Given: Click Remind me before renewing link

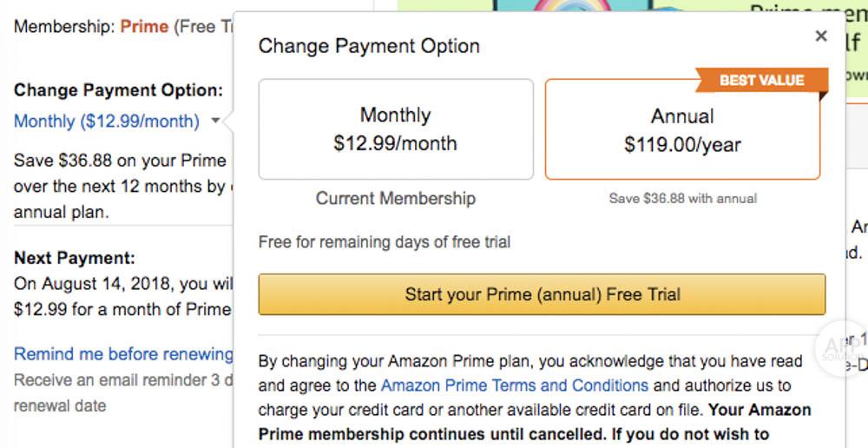Looking at the screenshot, I should (123, 354).
